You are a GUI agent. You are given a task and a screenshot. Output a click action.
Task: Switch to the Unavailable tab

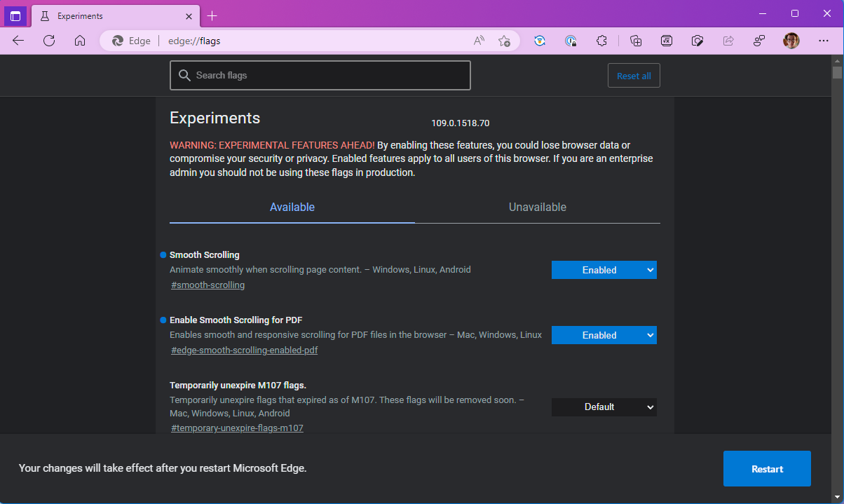pos(538,207)
